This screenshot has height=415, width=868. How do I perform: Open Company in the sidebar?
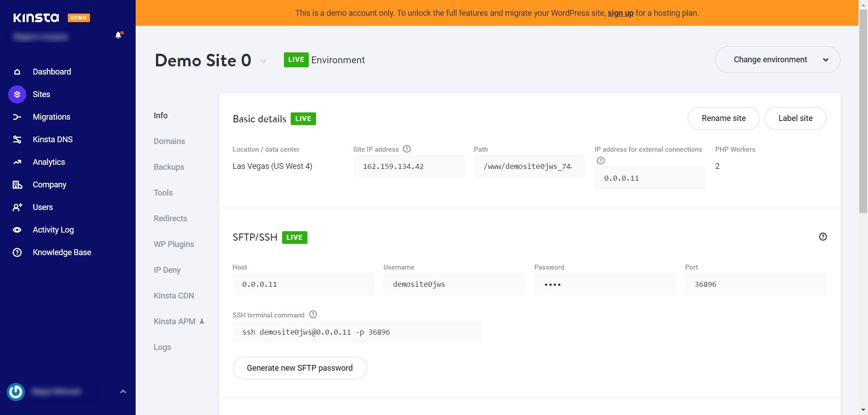[50, 185]
